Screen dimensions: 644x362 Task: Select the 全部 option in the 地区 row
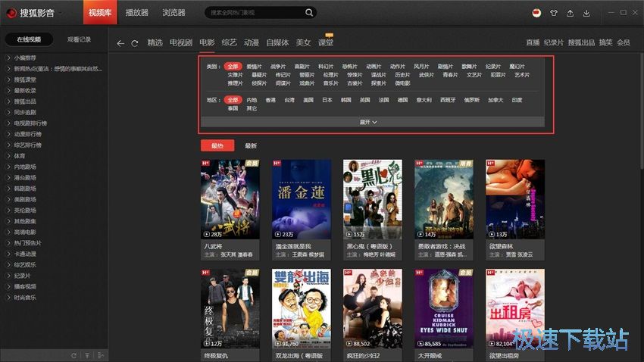click(233, 100)
